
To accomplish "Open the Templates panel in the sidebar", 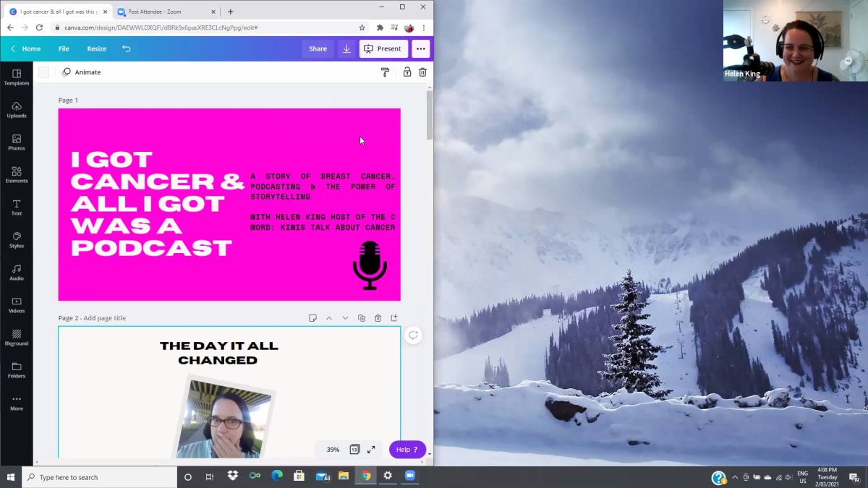I will point(17,77).
